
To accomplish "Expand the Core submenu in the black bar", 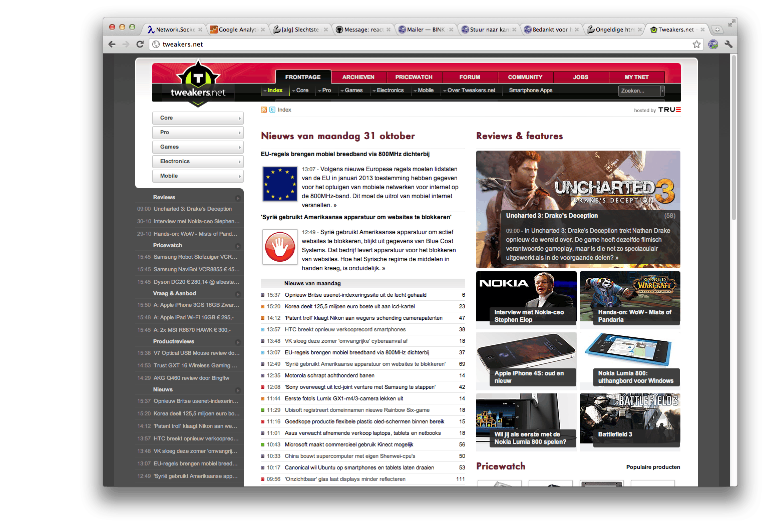I will (x=301, y=91).
